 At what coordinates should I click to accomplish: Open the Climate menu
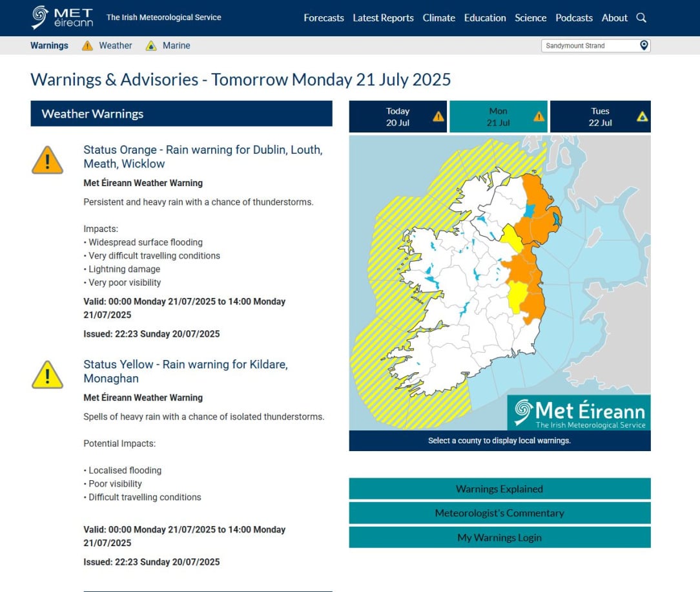(439, 18)
